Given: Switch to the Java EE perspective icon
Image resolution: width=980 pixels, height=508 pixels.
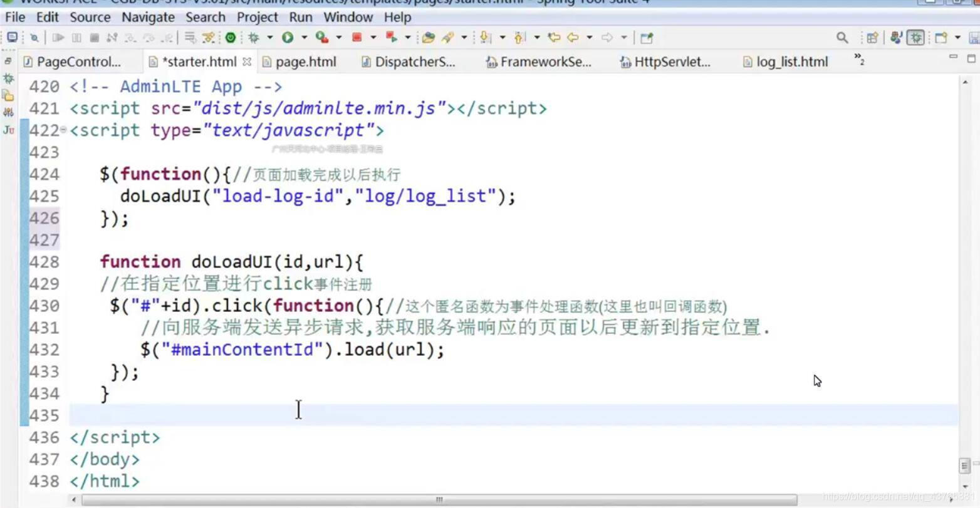Looking at the screenshot, I should click(x=897, y=38).
